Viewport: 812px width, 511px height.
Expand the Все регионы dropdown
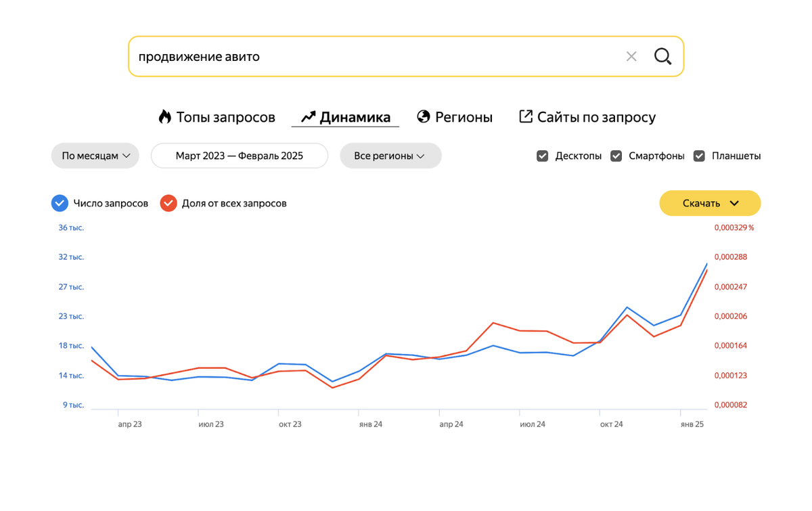click(x=390, y=156)
